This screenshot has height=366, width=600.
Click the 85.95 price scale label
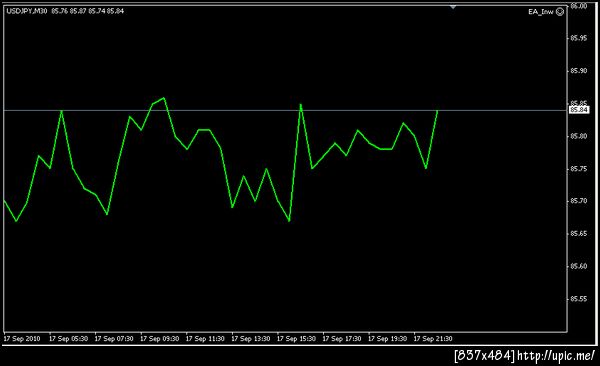[579, 38]
